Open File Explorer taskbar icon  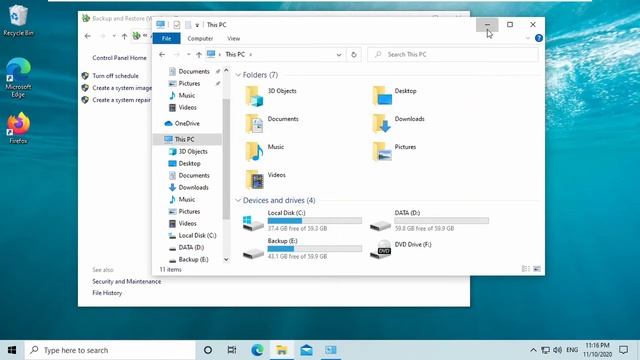point(282,350)
